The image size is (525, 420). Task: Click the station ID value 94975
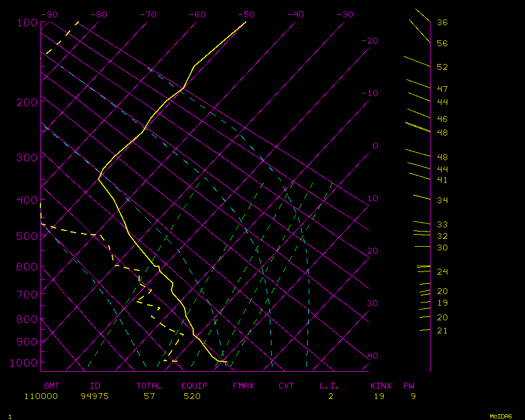(x=94, y=396)
